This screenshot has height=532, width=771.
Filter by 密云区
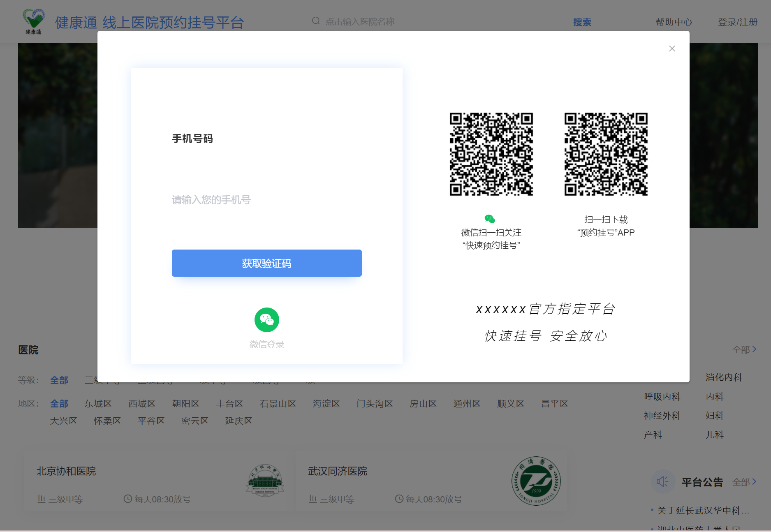click(195, 421)
